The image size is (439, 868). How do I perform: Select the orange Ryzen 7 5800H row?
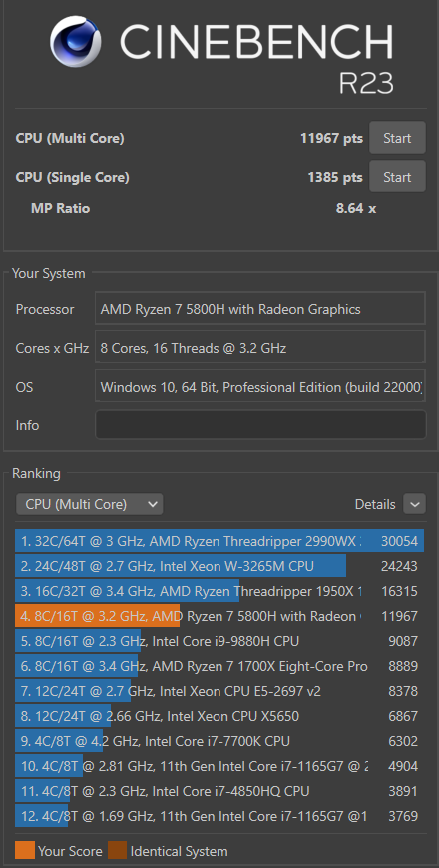pyautogui.click(x=219, y=616)
